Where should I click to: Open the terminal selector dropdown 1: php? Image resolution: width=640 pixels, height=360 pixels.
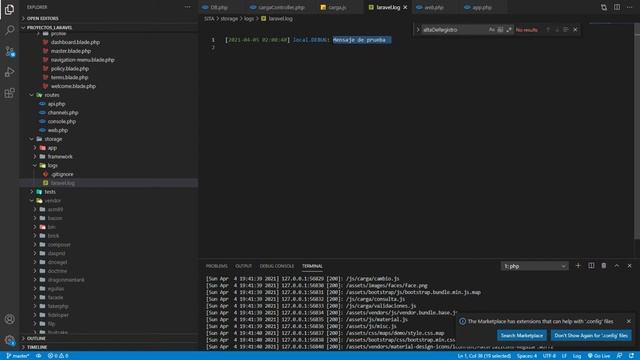(534, 266)
